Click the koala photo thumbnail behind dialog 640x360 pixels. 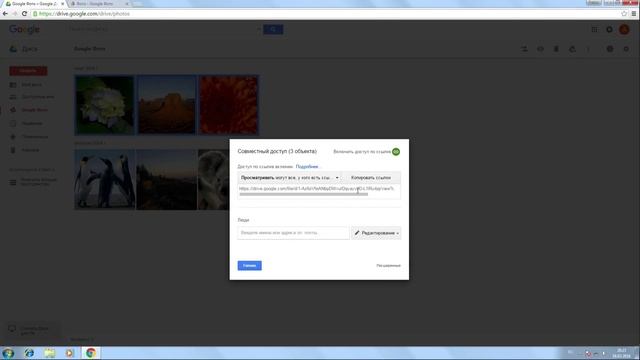coord(213,180)
